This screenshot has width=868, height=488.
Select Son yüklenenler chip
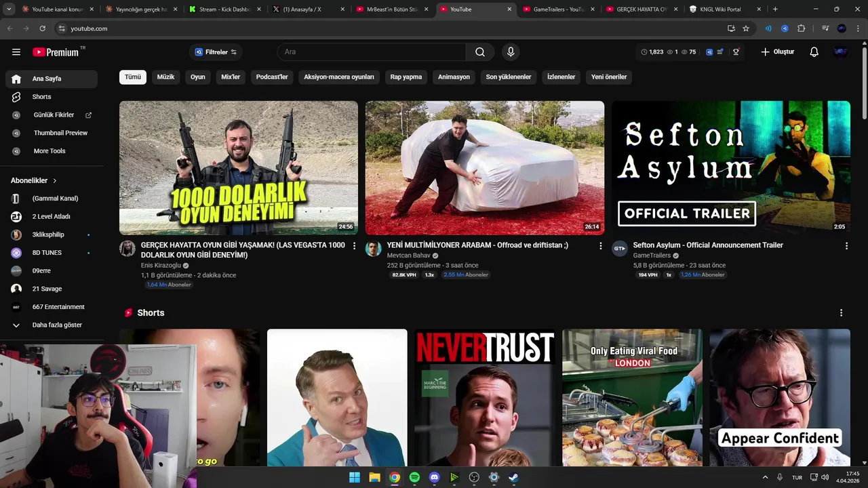click(509, 77)
